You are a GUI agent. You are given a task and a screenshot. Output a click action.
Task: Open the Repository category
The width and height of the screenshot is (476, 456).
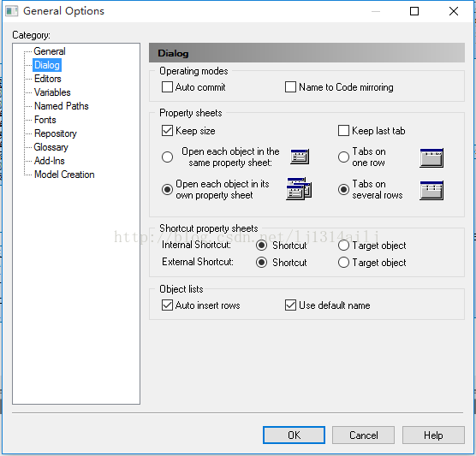click(56, 133)
